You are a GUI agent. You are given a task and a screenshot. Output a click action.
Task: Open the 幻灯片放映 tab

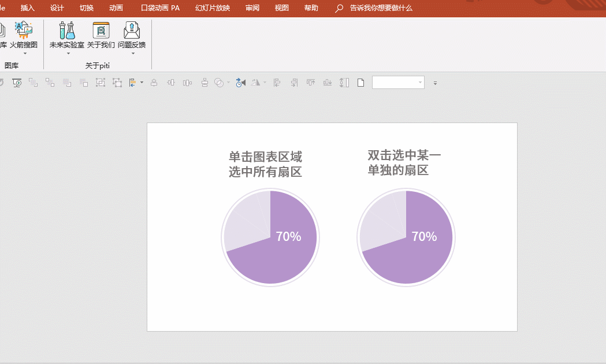click(213, 8)
